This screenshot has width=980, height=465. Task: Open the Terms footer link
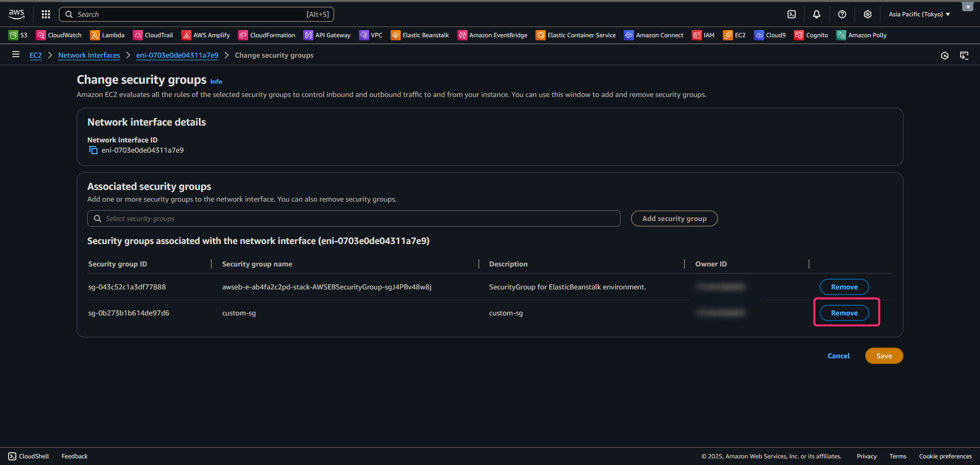(x=898, y=456)
